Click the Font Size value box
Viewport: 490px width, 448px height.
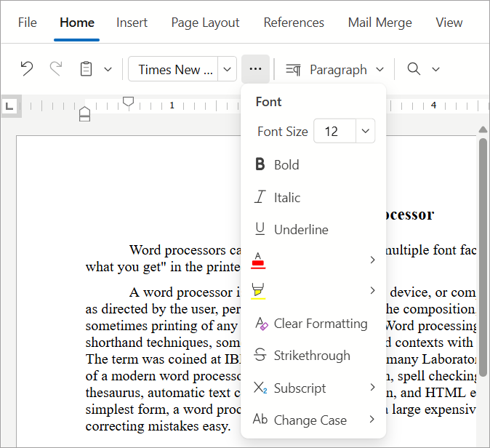(334, 131)
